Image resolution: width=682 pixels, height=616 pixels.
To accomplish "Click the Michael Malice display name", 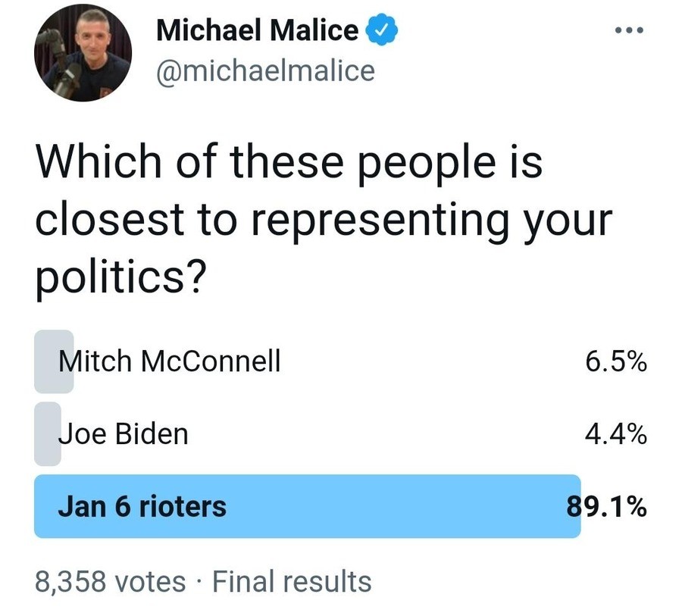I will click(x=257, y=30).
